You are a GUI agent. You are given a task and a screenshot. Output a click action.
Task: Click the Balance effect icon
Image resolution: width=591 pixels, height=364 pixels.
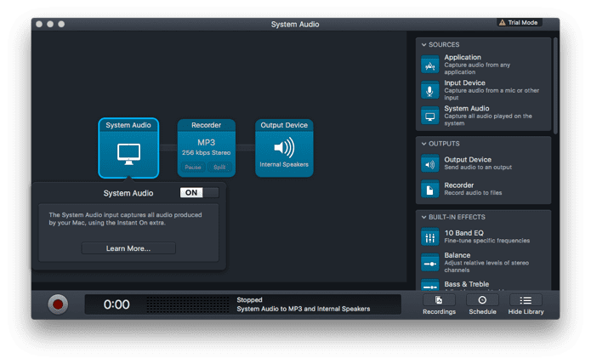coord(429,263)
